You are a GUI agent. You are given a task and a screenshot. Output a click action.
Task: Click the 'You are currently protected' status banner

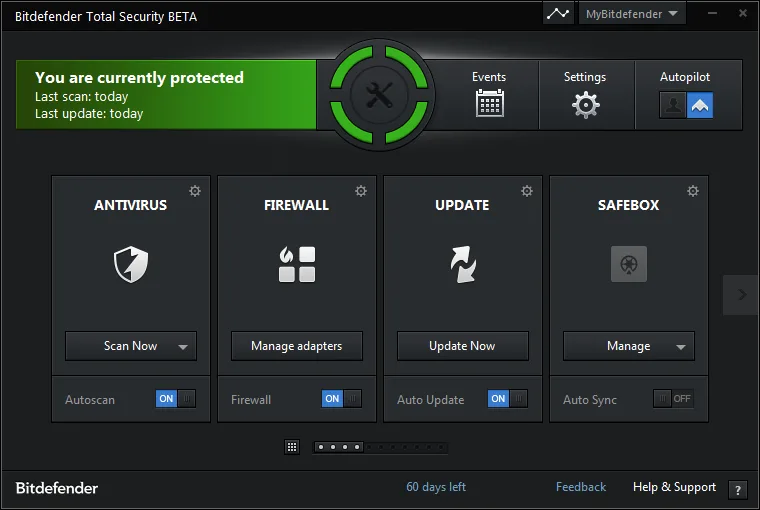click(x=166, y=95)
